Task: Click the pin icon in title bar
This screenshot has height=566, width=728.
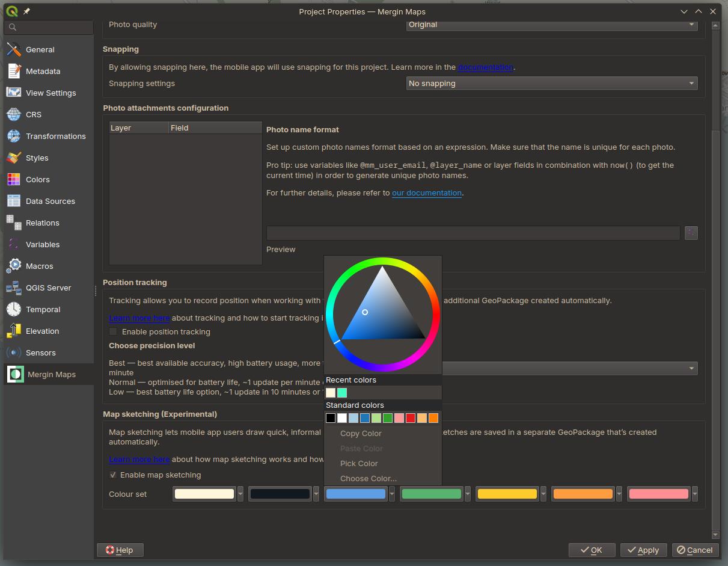Action: pyautogui.click(x=26, y=11)
